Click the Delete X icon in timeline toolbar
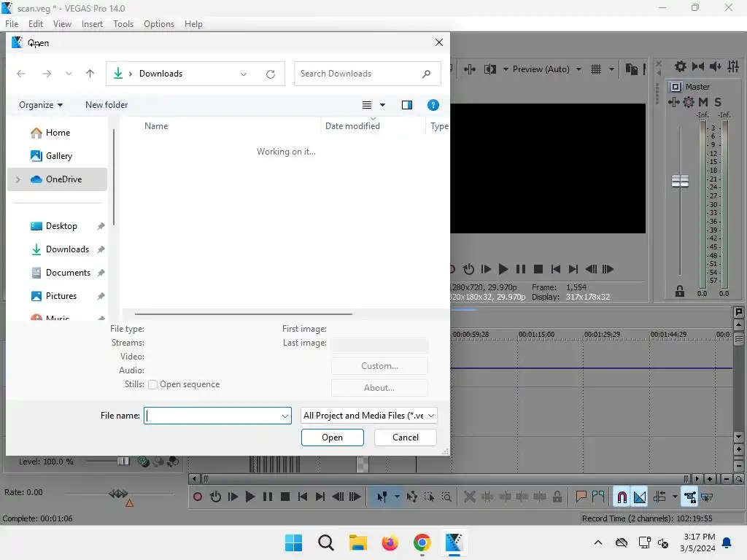Image resolution: width=747 pixels, height=560 pixels. point(469,497)
